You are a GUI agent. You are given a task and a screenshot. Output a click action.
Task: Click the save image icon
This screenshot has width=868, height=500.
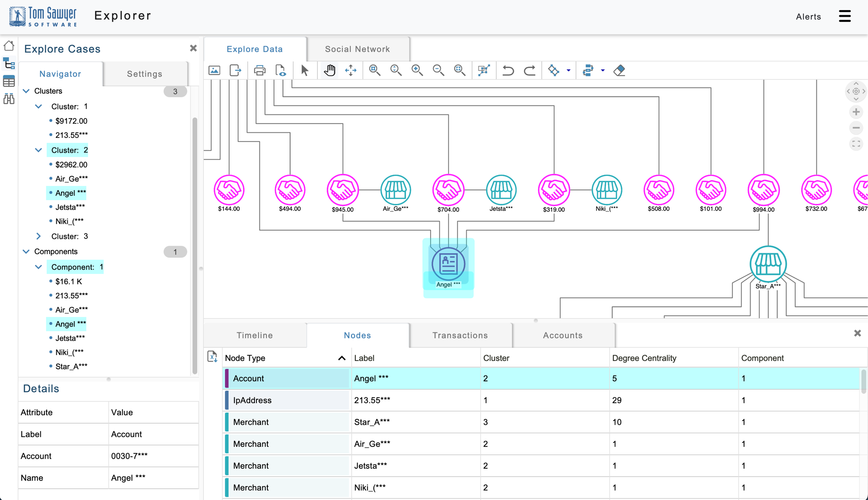214,70
